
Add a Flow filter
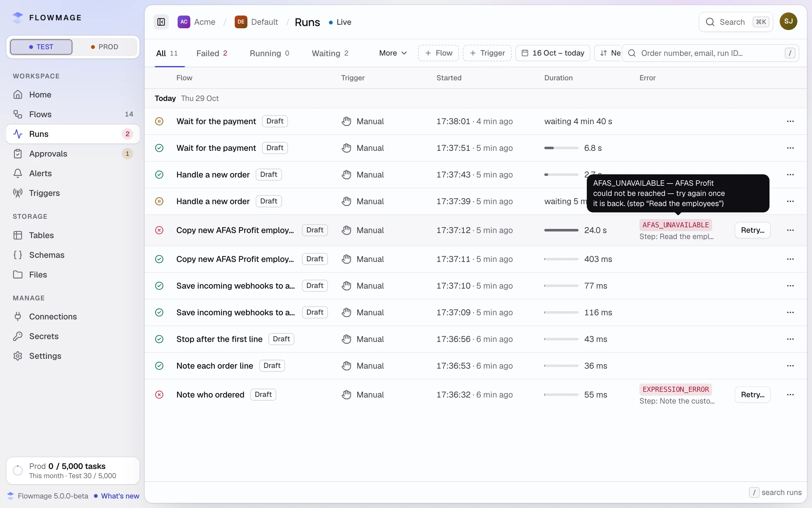(438, 53)
